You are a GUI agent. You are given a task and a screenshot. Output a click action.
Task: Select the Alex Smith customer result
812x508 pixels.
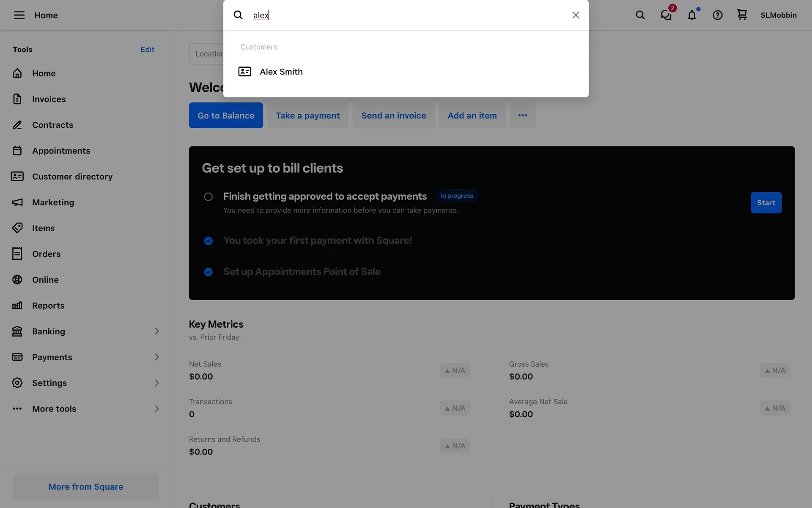(x=281, y=72)
